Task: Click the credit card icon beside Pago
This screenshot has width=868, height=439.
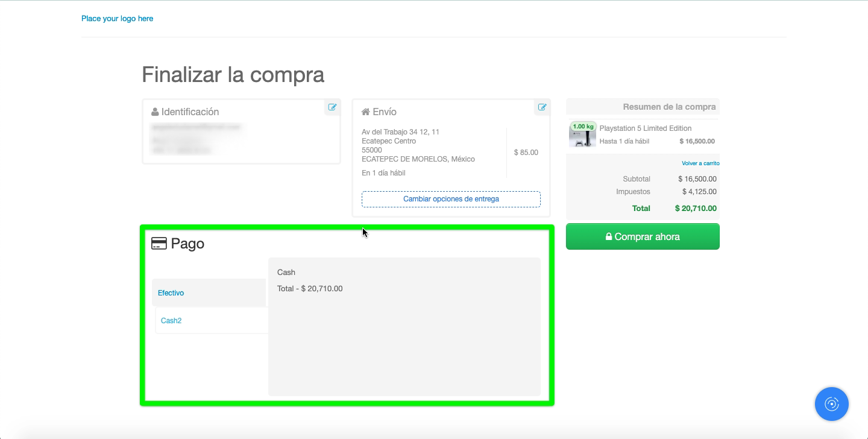Action: pyautogui.click(x=159, y=244)
